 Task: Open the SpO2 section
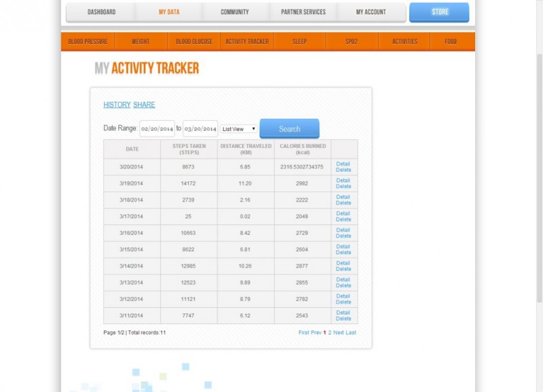[x=352, y=41]
